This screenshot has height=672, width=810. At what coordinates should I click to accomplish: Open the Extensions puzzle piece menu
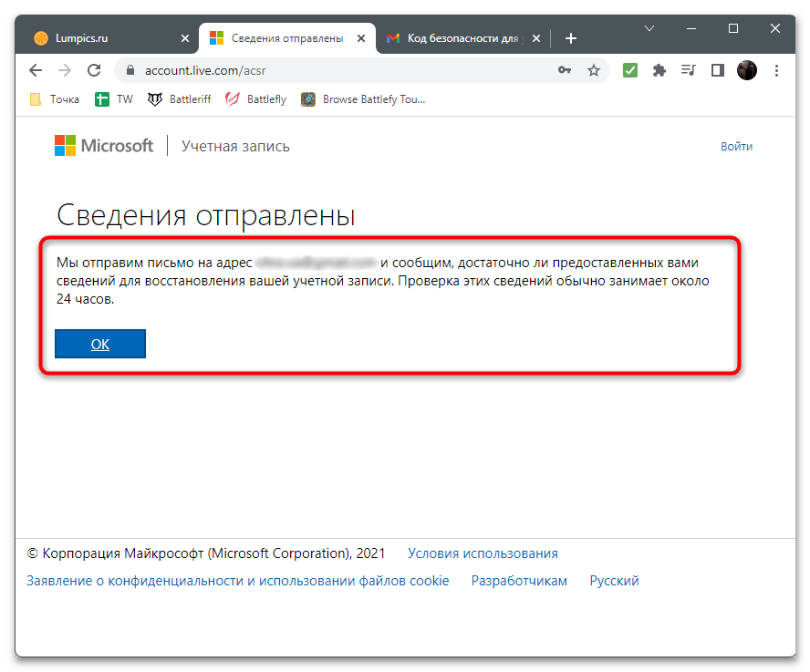pyautogui.click(x=659, y=70)
